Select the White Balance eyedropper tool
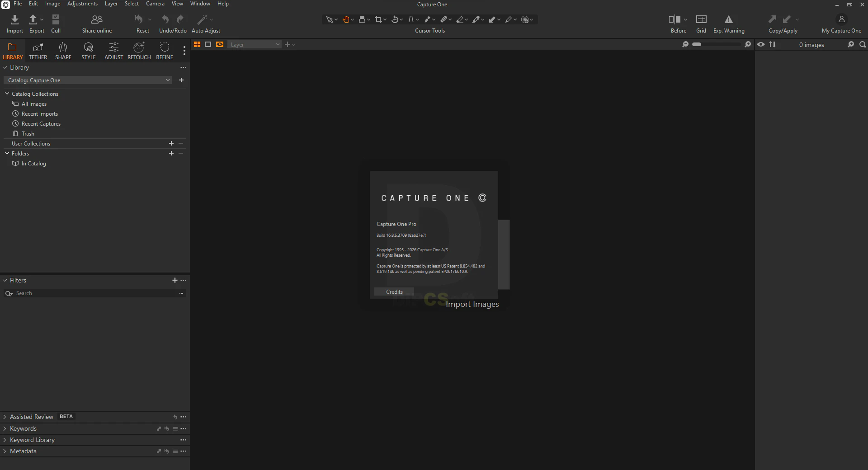This screenshot has width=868, height=470. click(476, 19)
